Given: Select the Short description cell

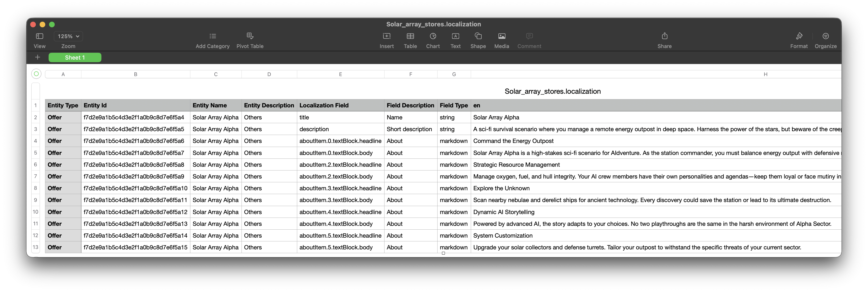Looking at the screenshot, I should click(x=410, y=129).
